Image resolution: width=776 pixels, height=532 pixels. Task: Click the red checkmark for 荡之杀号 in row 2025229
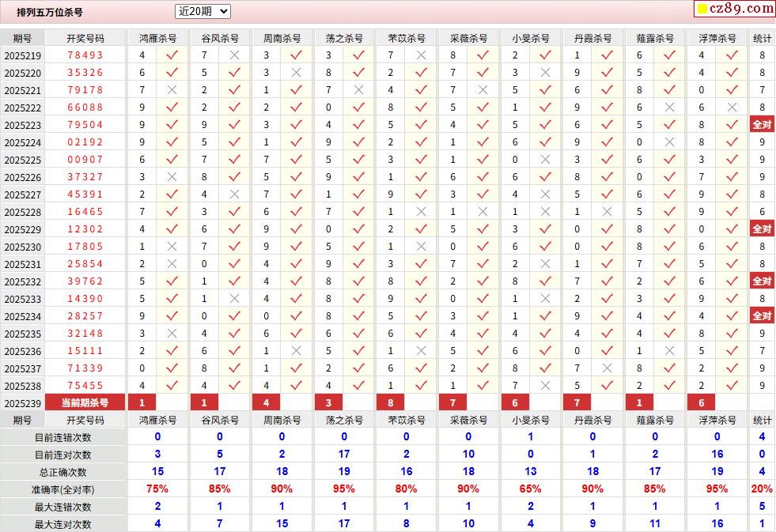coord(359,229)
